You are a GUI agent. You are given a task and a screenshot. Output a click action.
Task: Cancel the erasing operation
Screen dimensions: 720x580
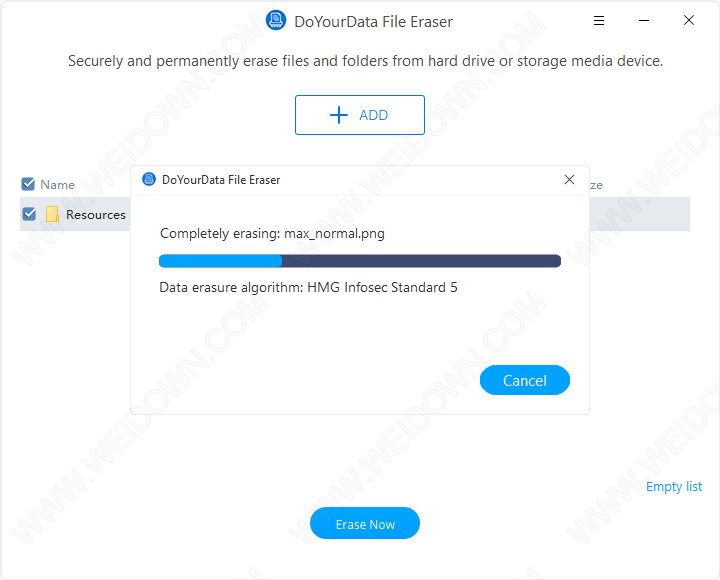pos(524,380)
